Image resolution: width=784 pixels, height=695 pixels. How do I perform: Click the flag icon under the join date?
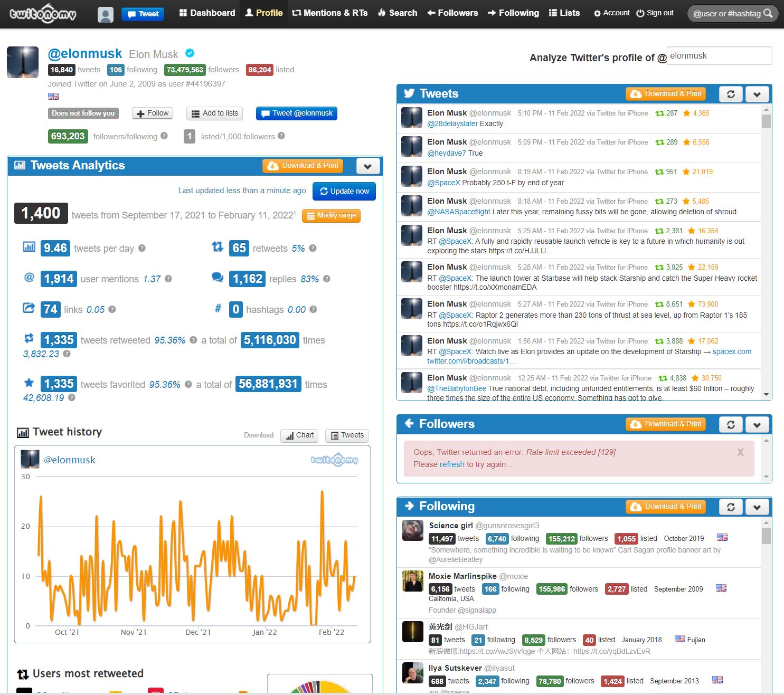53,96
